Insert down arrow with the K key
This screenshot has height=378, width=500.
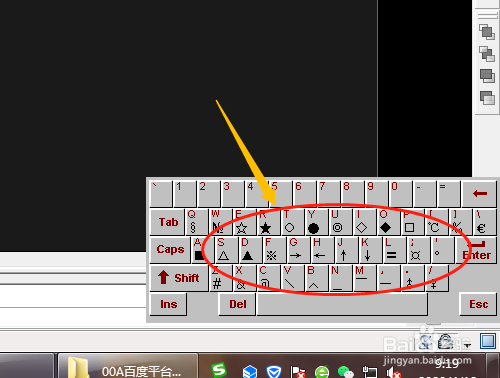coord(370,250)
